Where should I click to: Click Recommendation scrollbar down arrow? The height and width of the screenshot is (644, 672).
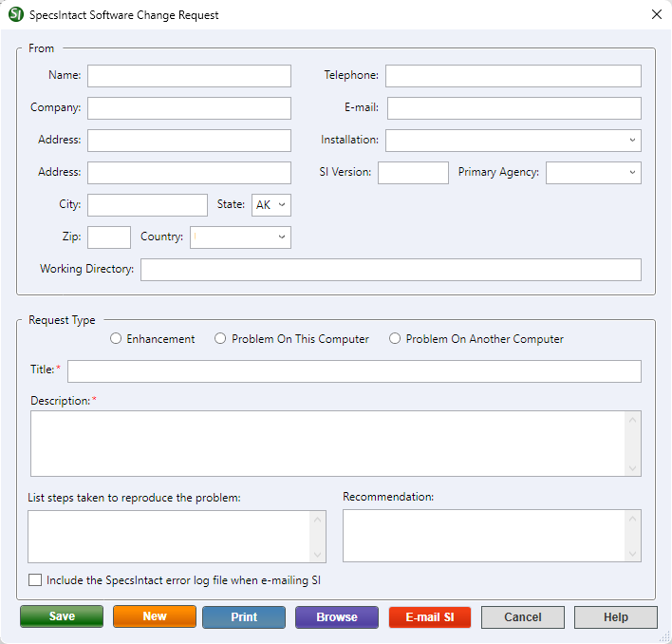click(632, 554)
